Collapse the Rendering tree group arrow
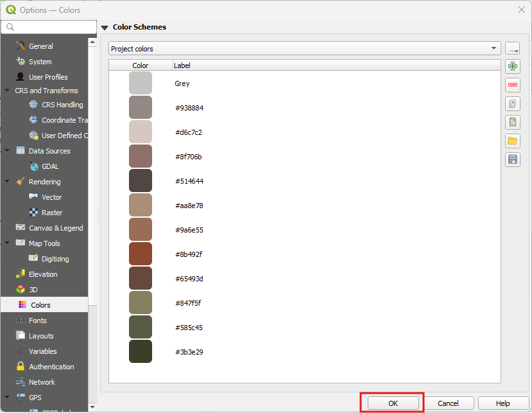Image resolution: width=532 pixels, height=413 pixels. click(x=7, y=182)
